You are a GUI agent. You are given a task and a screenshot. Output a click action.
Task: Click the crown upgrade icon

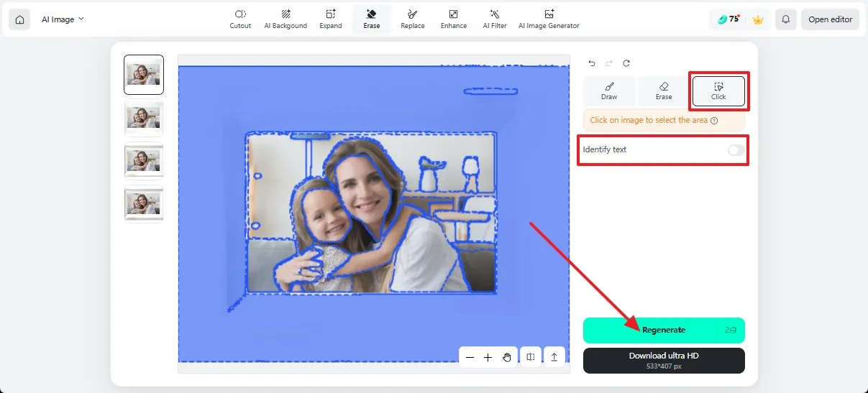click(757, 20)
